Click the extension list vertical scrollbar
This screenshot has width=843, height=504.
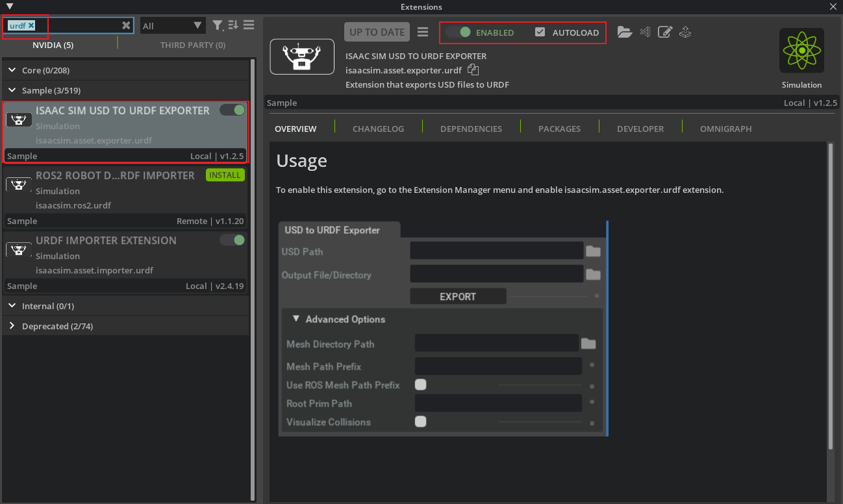click(252, 280)
